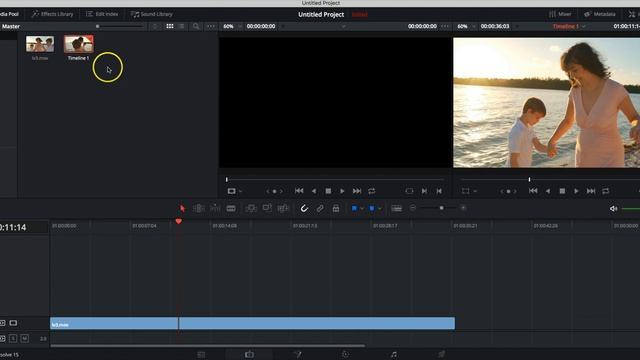640x360 pixels.
Task: Click the media pool sort icon
Action: tap(155, 26)
